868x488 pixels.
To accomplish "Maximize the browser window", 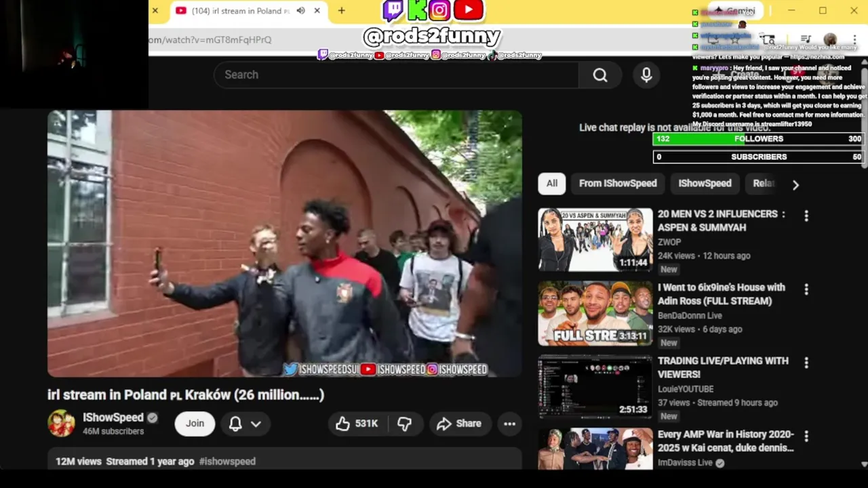I will coord(823,10).
